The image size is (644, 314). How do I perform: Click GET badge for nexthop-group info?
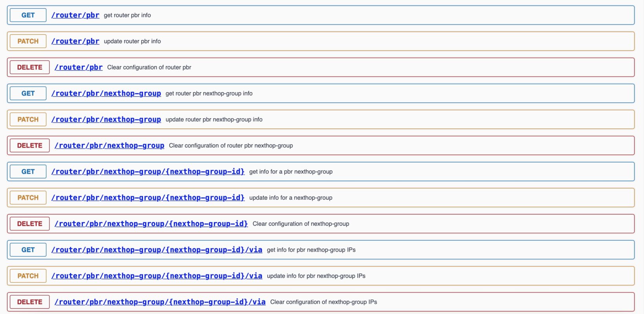click(x=28, y=93)
